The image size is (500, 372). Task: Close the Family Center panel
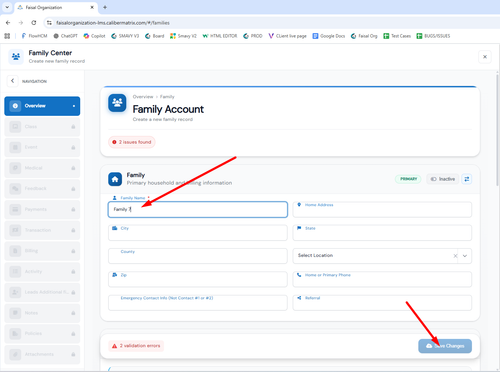point(485,57)
